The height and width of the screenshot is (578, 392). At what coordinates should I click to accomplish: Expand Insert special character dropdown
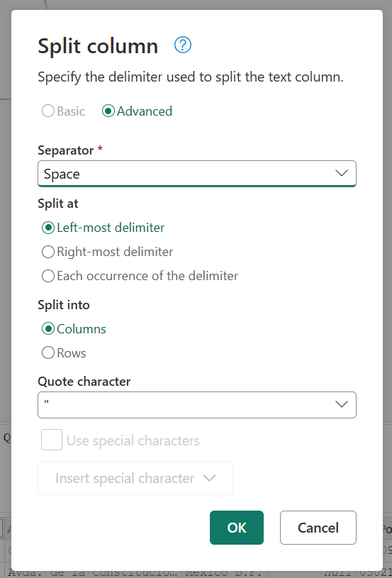pyautogui.click(x=135, y=478)
